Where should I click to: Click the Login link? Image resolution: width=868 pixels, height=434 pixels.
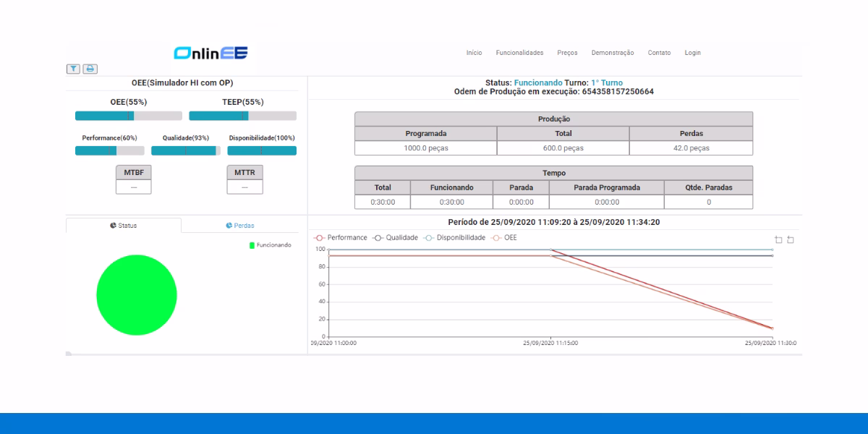(x=693, y=53)
